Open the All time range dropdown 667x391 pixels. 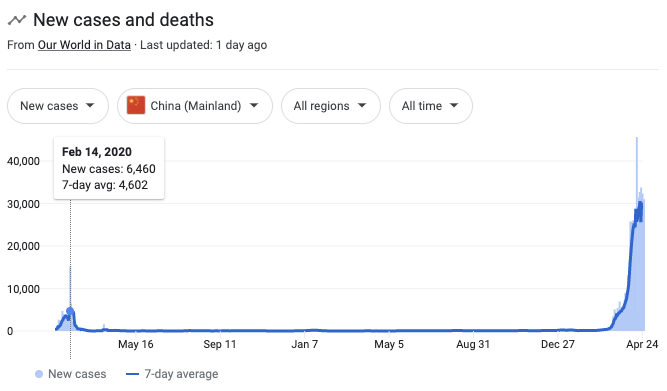[x=430, y=106]
